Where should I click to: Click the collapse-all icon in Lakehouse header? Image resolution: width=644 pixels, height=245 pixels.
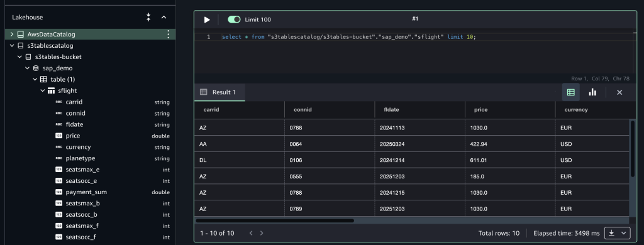coord(148,17)
